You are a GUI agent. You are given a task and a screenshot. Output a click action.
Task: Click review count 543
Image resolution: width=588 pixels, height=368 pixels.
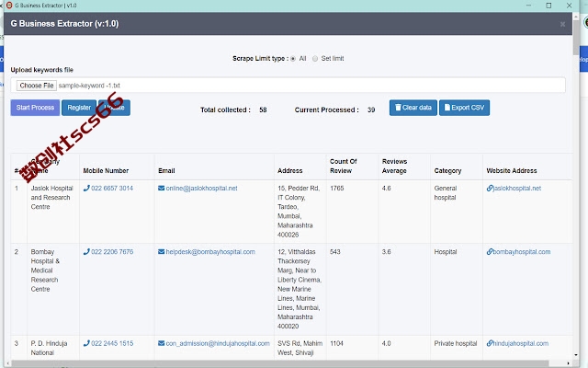tap(334, 251)
